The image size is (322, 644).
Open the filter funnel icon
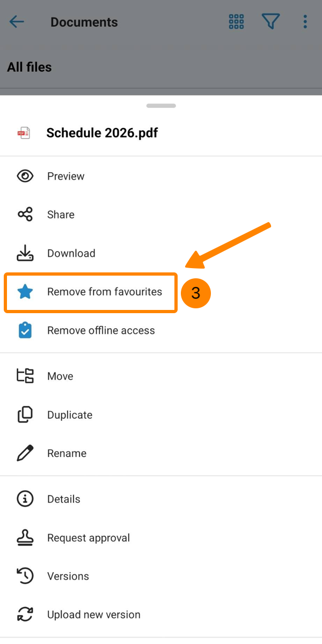(x=270, y=22)
